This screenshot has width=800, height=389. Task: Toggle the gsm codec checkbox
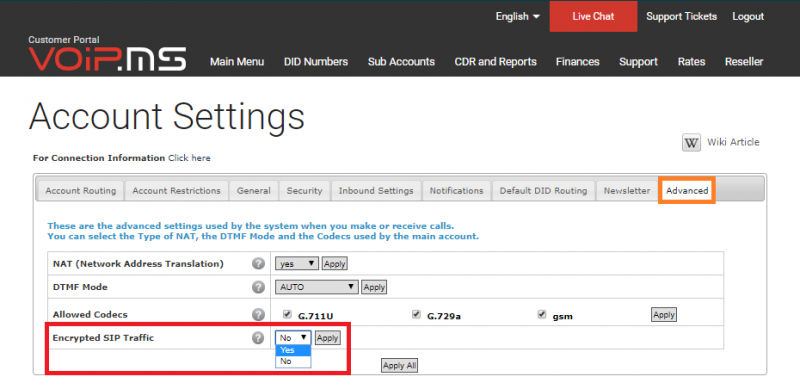(x=541, y=314)
